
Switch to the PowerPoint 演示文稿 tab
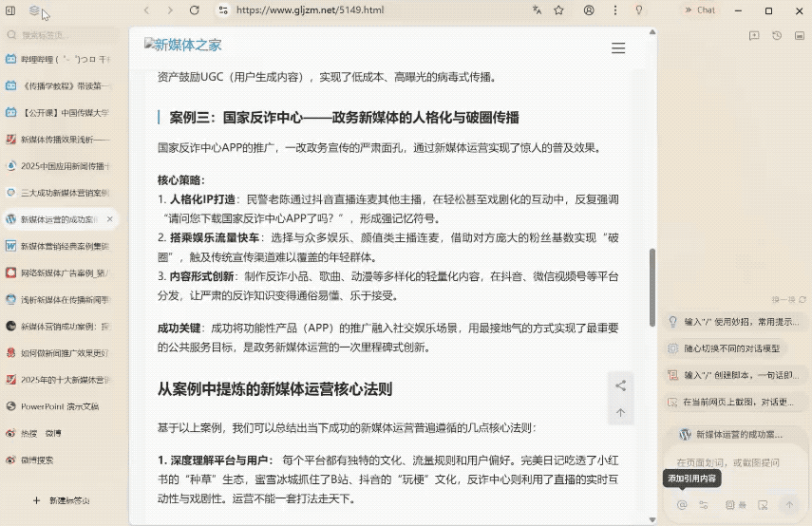(x=60, y=406)
